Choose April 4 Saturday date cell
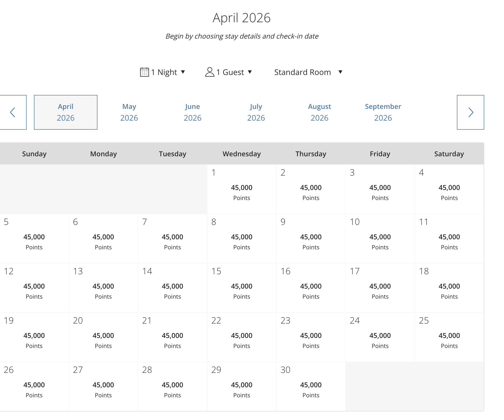This screenshot has width=504, height=420. click(449, 189)
